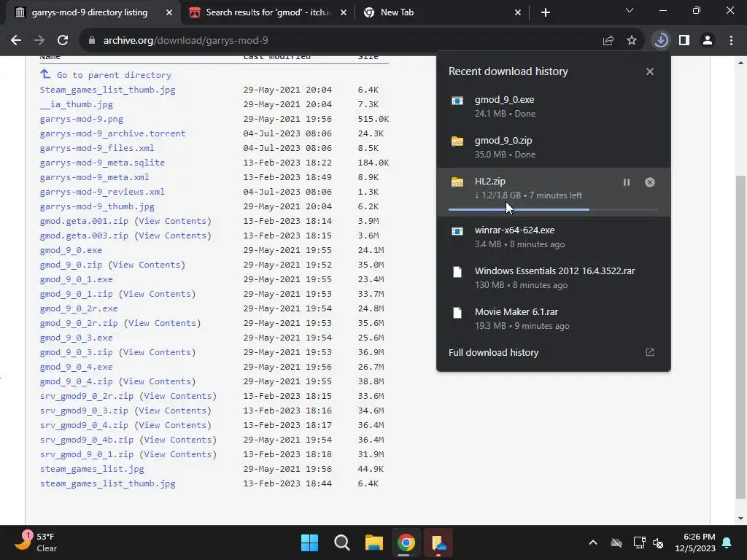
Task: Open clock and date in taskbar
Action: (695, 542)
